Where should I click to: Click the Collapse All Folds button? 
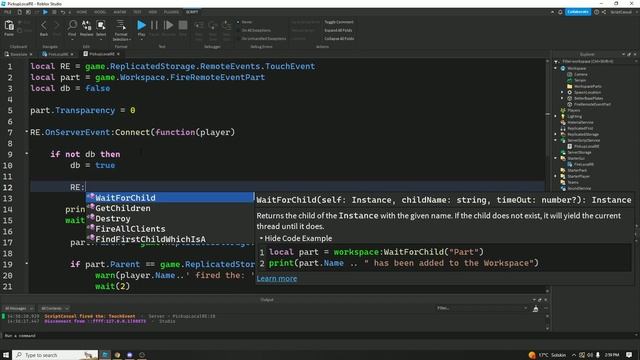point(339,39)
